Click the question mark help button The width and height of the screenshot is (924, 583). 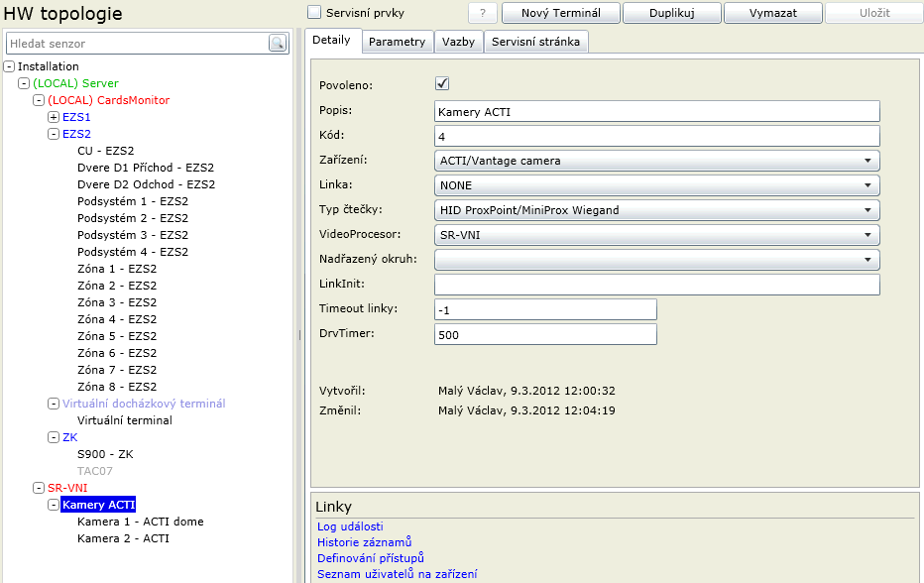click(483, 13)
